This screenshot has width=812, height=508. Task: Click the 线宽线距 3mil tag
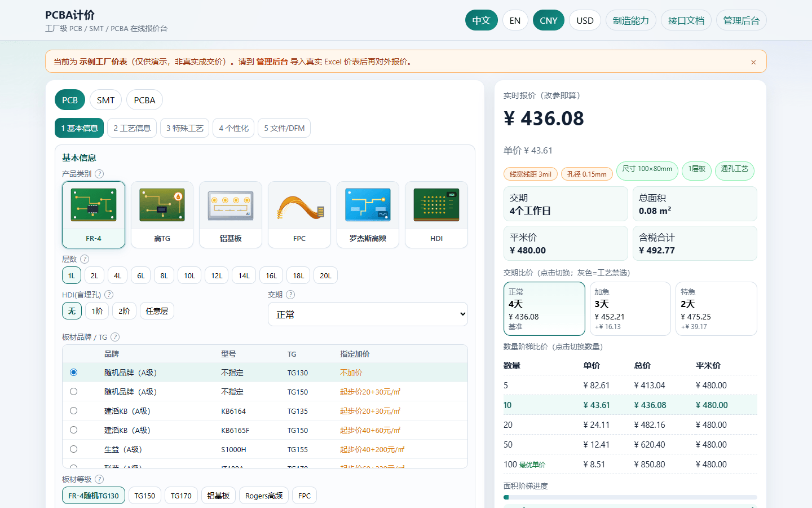click(x=531, y=174)
